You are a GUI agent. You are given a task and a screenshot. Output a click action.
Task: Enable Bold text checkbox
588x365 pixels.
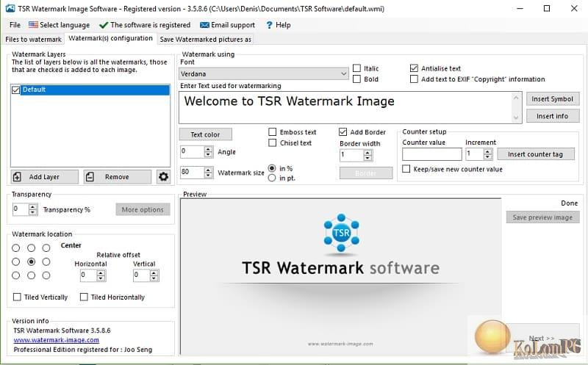(x=357, y=79)
